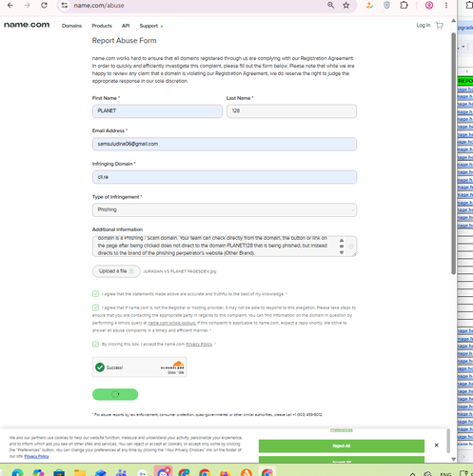Open the Extensions puzzle icon
The image size is (473, 476).
coord(404,6)
